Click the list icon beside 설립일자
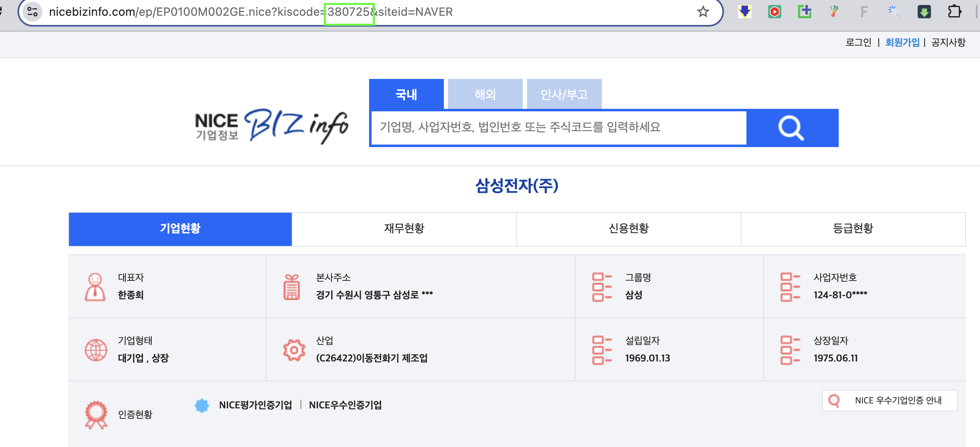980x447 pixels. [x=602, y=350]
